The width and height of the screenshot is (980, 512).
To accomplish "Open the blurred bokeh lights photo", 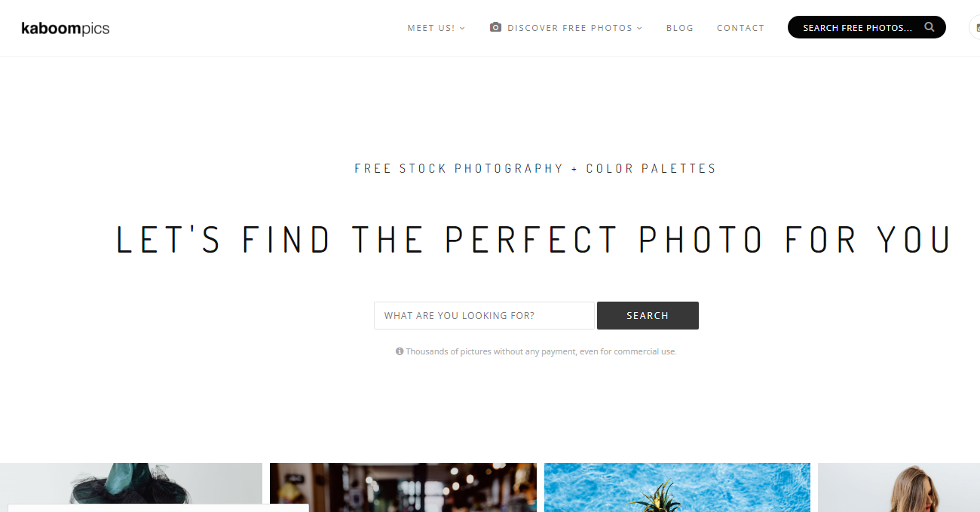I will 403,487.
